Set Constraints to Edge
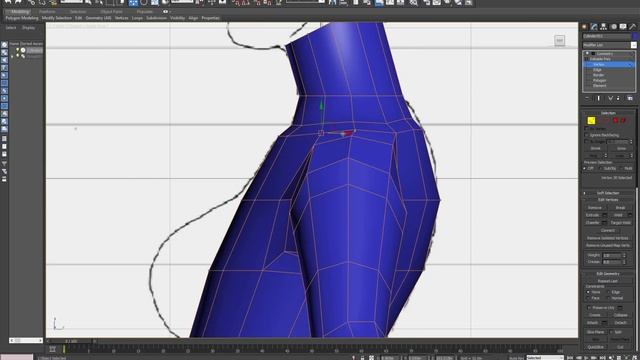640x360 pixels. [609, 292]
